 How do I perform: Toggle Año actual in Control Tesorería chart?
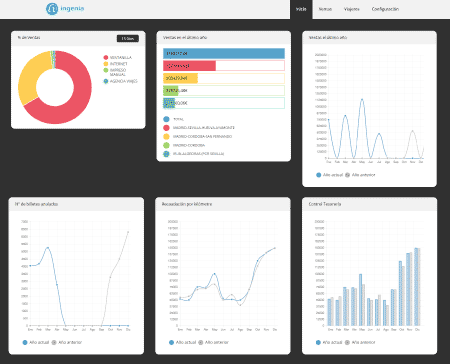tap(329, 342)
